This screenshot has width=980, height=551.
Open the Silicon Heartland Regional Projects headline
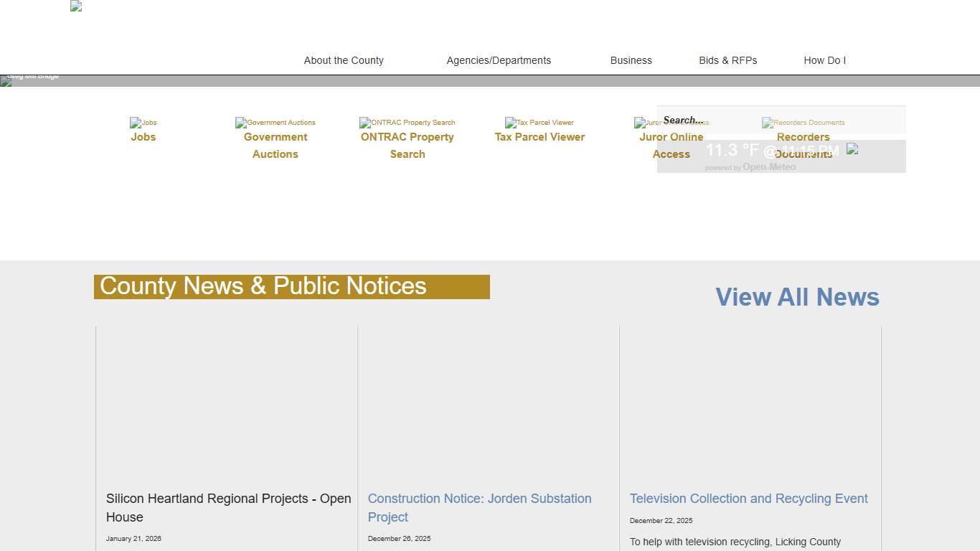(x=228, y=507)
